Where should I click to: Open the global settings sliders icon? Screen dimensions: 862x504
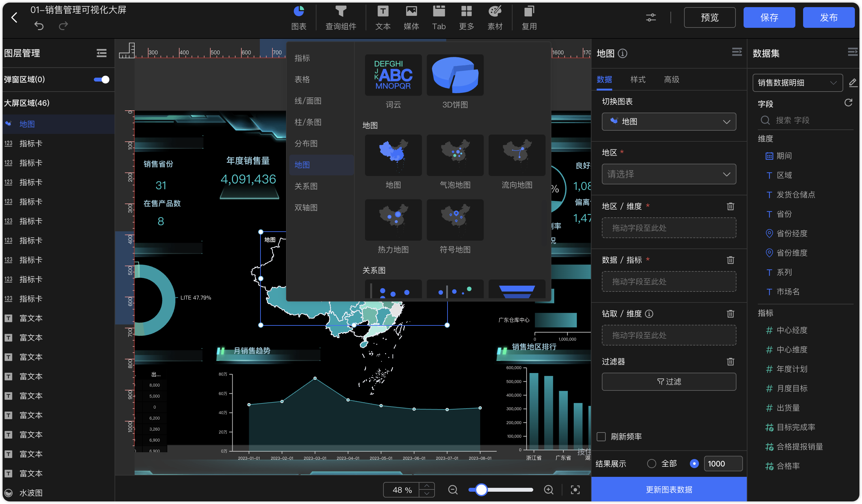point(651,17)
